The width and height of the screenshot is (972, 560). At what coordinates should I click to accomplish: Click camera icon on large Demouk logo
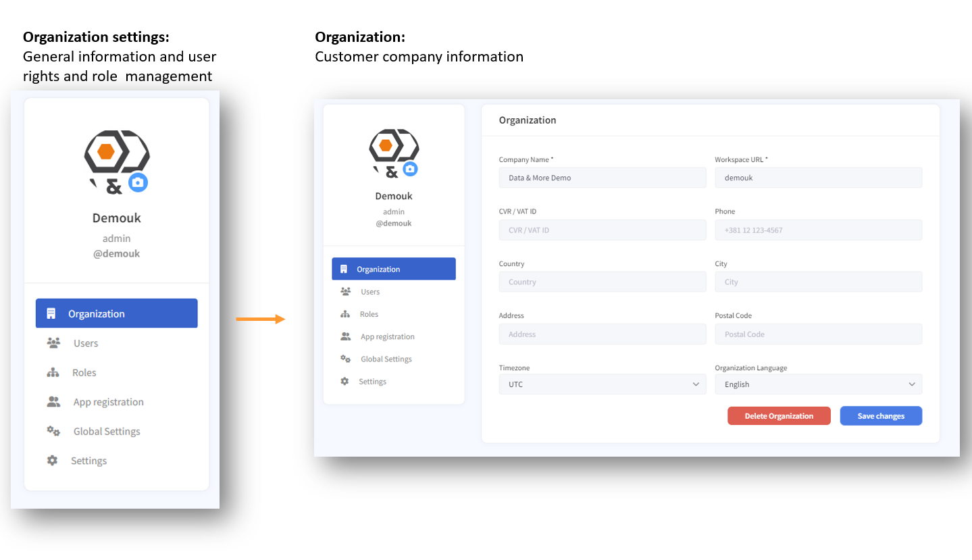[x=138, y=182]
